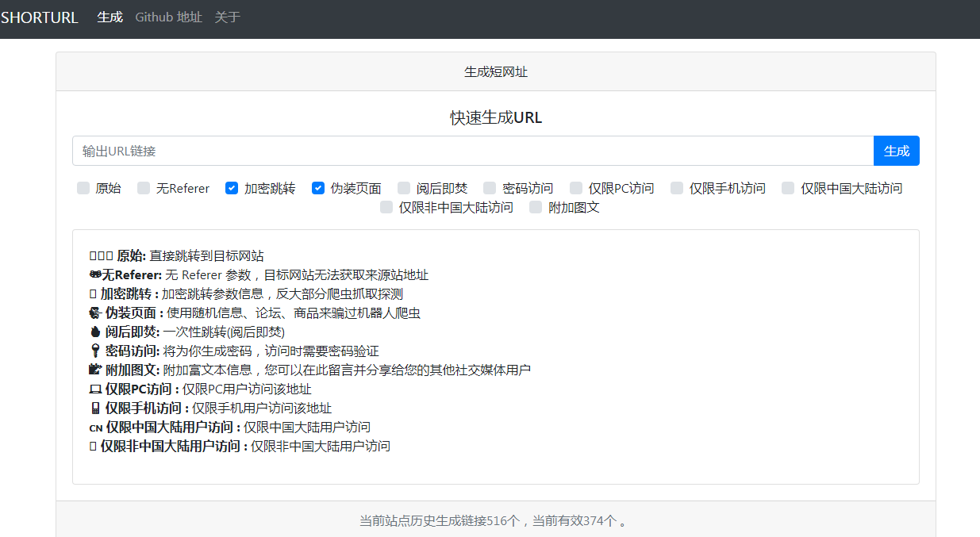Click the flame icon beside 阅后即焚 description
The width and height of the screenshot is (980, 537).
[95, 332]
